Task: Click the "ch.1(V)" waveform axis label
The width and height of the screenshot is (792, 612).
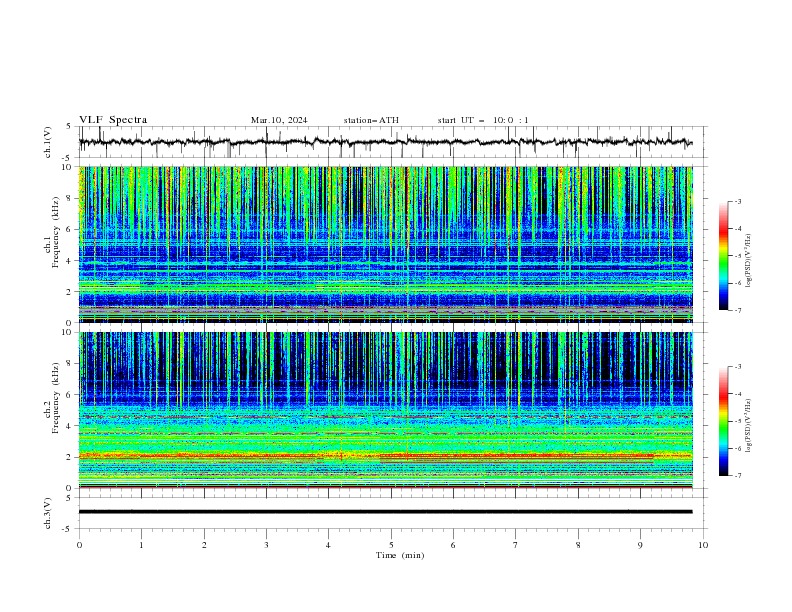Action: coord(48,142)
